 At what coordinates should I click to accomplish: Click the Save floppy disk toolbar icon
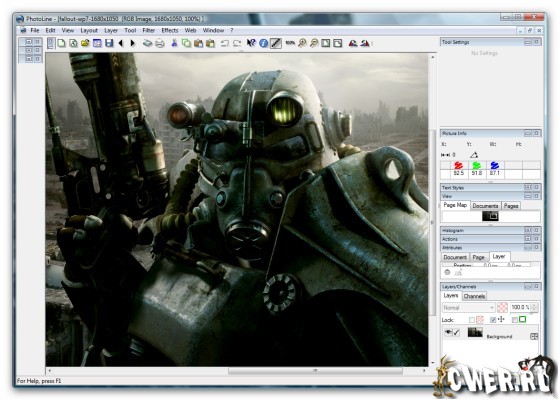point(109,44)
